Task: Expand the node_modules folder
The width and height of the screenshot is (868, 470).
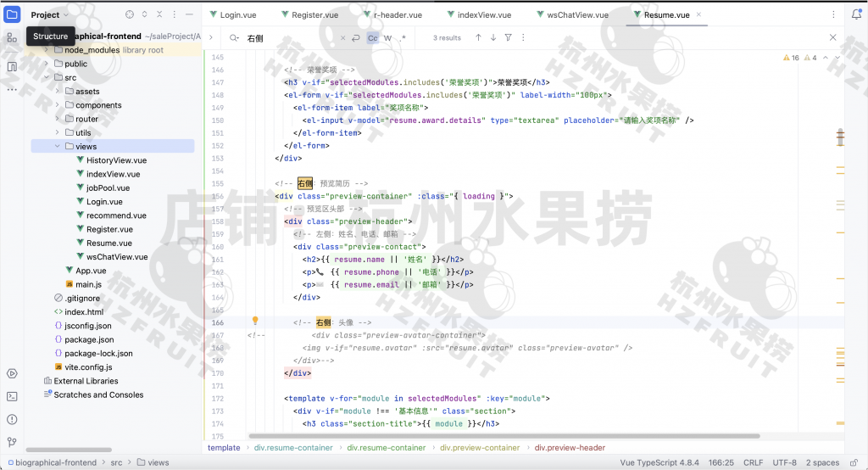Action: coord(47,50)
